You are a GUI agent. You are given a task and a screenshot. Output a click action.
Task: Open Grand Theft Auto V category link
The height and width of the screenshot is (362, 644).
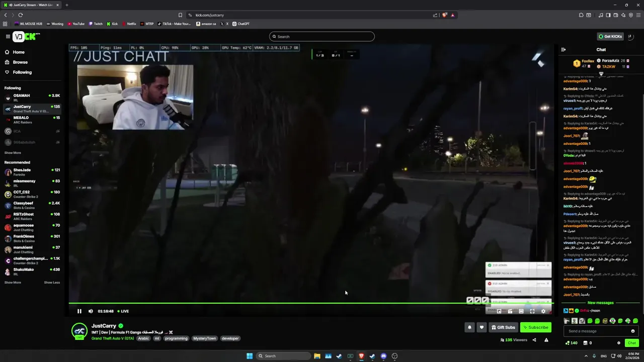point(113,338)
